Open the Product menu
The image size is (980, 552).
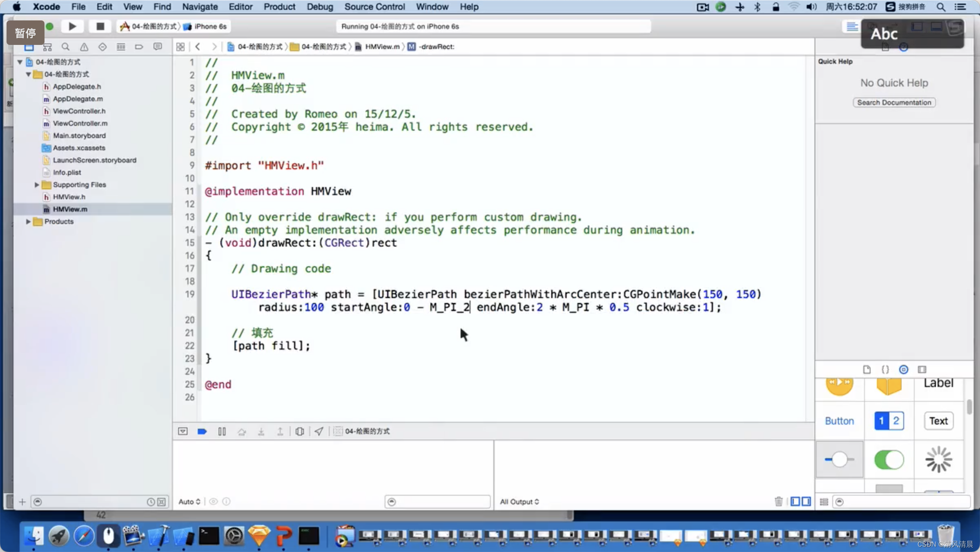click(x=279, y=7)
